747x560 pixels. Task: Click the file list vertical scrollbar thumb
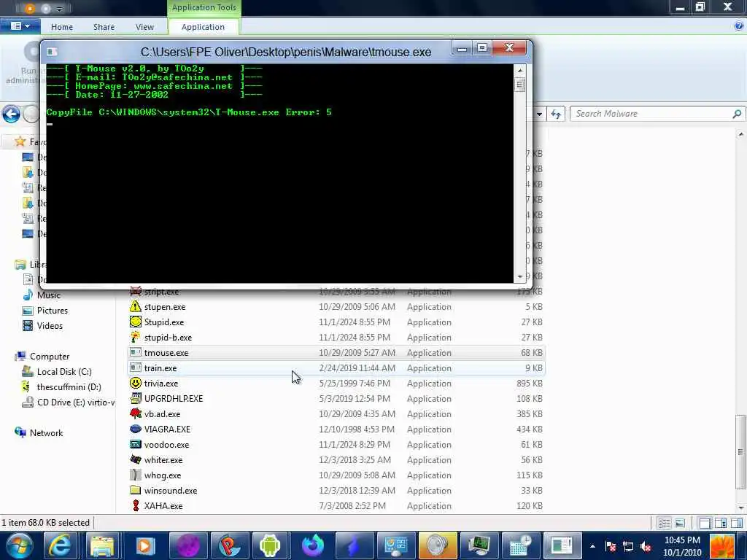tap(740, 451)
